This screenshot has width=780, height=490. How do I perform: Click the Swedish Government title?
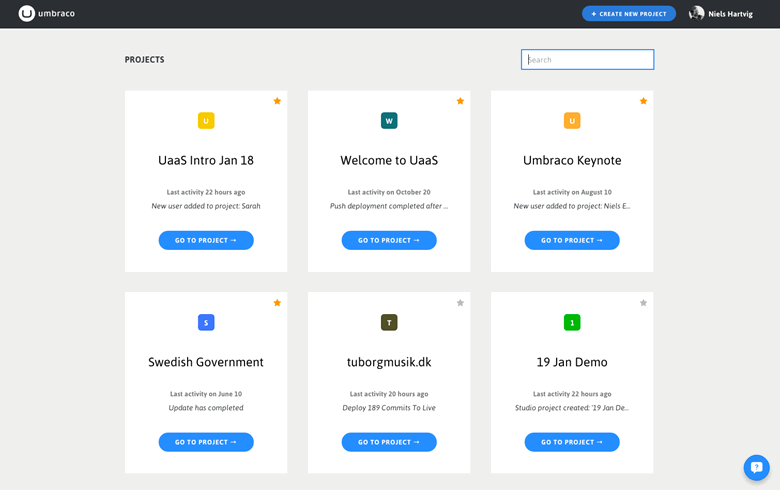(206, 362)
